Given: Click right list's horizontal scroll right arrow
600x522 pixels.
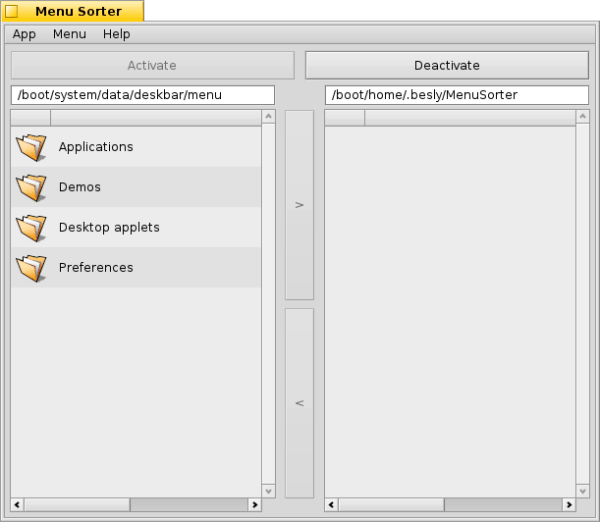Looking at the screenshot, I should (x=568, y=505).
